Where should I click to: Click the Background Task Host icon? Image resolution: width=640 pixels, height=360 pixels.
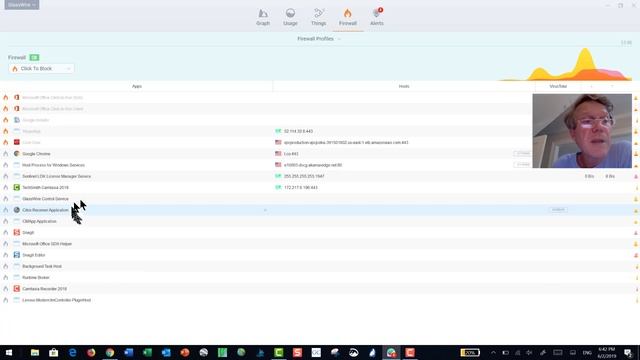(x=17, y=267)
